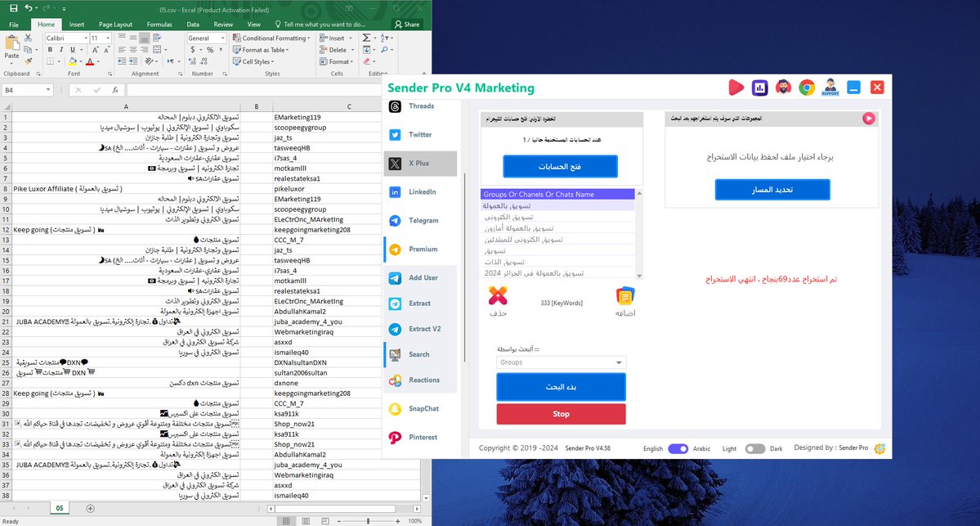Select Twitter in Sender Pro sidebar

pos(421,134)
